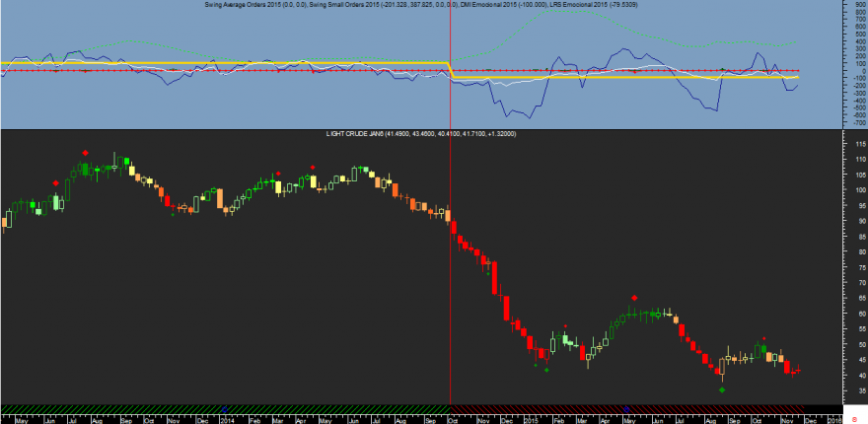Click the 2015 label on the date axis
This screenshot has height=424, width=868.
pyautogui.click(x=531, y=420)
